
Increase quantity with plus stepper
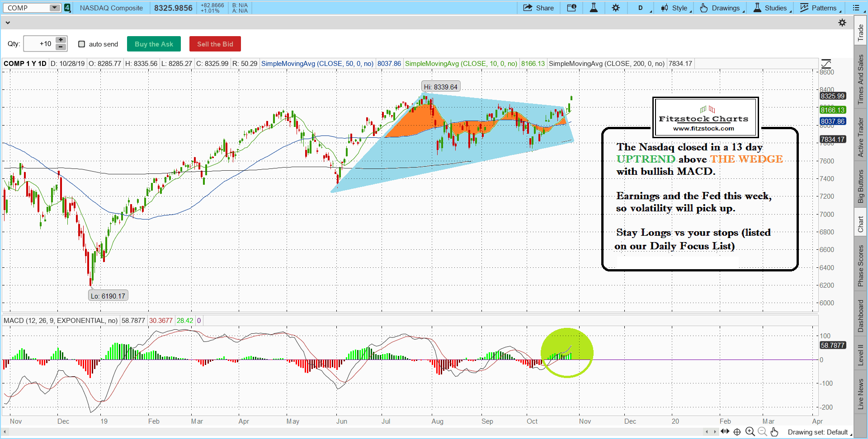pyautogui.click(x=61, y=40)
